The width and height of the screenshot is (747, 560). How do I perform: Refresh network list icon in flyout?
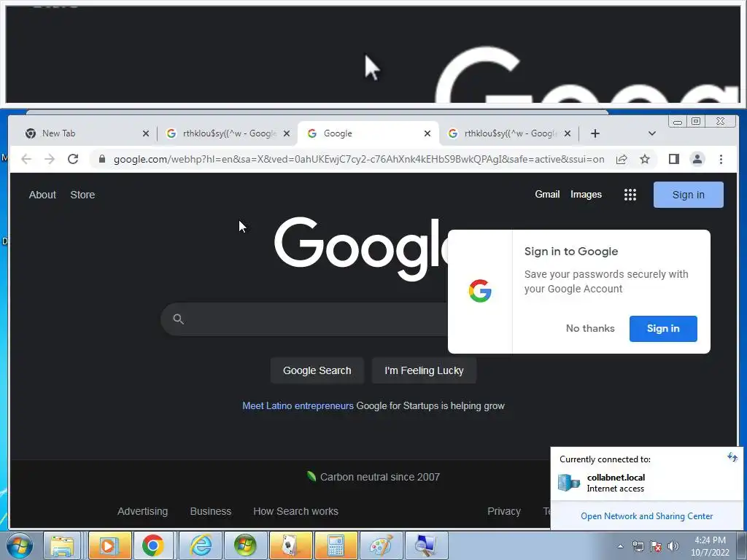point(732,458)
